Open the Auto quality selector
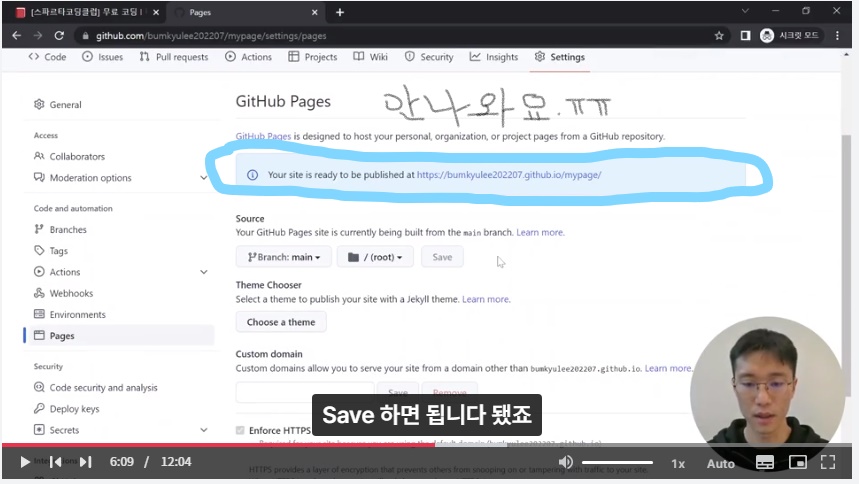859x484 pixels. pyautogui.click(x=720, y=464)
